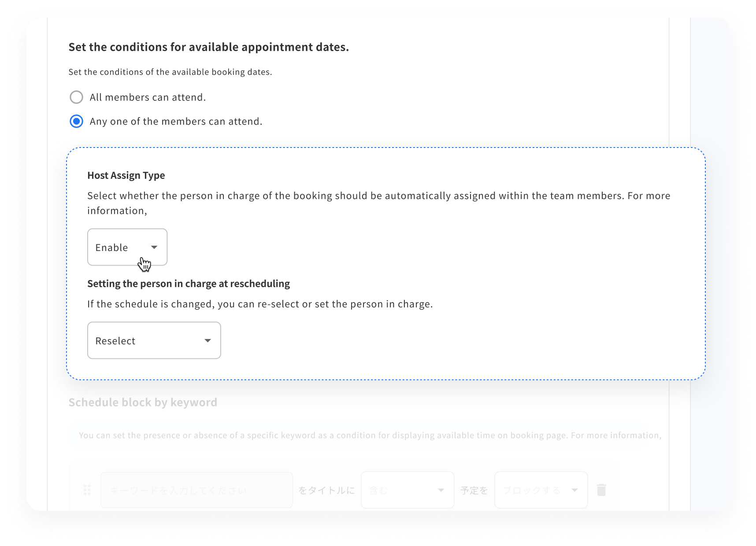The width and height of the screenshot is (756, 546).
Task: Click the drag handle beside the keyword field
Action: point(87,490)
